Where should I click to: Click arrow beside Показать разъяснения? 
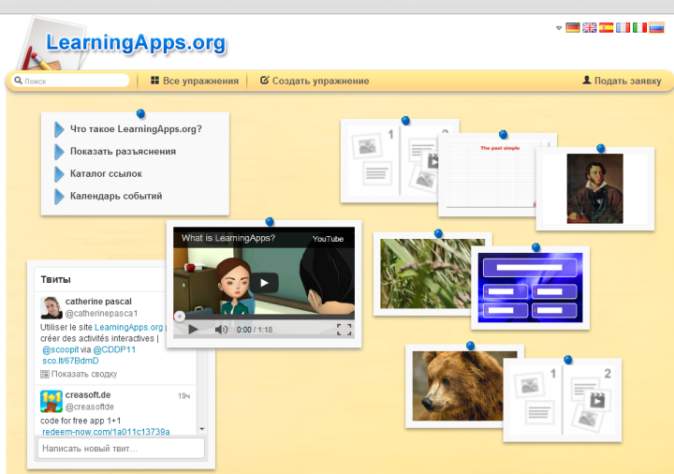point(59,152)
